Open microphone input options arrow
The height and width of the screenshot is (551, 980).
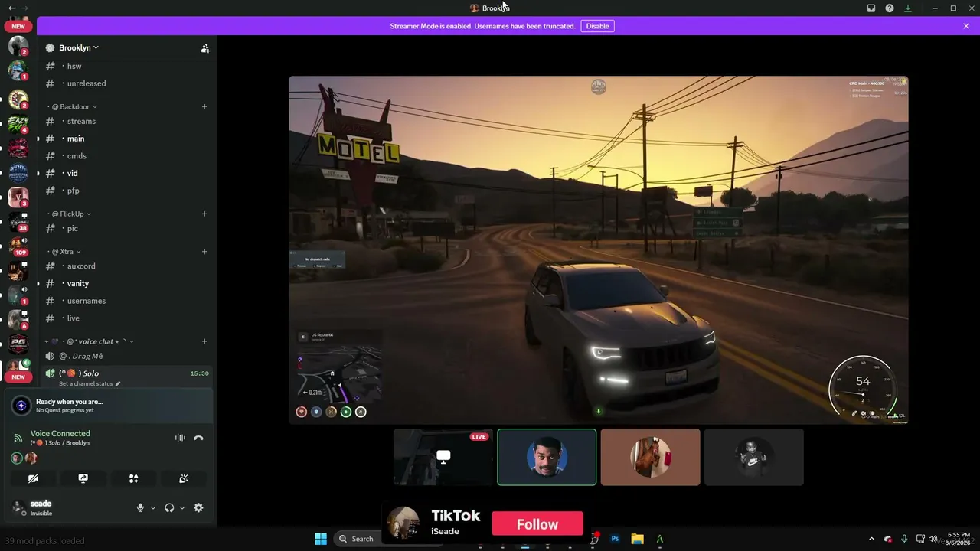152,507
